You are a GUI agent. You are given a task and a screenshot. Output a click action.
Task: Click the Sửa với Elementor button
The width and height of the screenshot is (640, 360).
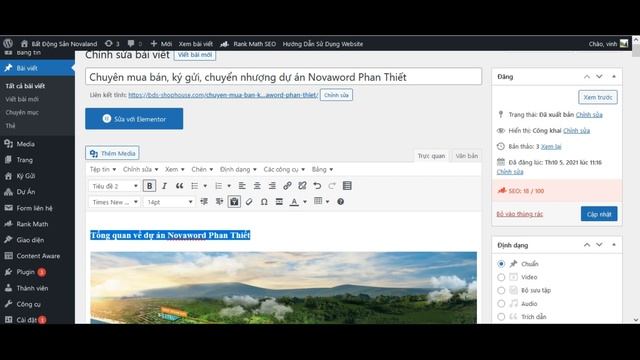[x=134, y=119]
